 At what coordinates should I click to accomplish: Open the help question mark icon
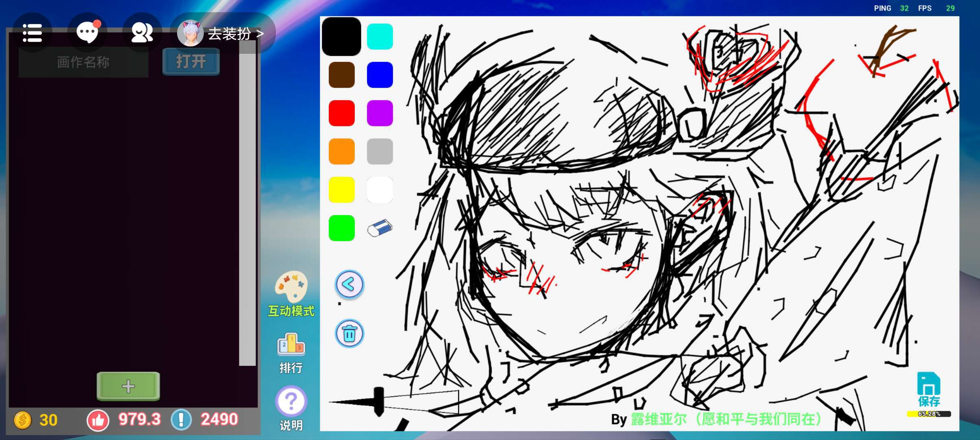click(x=291, y=401)
